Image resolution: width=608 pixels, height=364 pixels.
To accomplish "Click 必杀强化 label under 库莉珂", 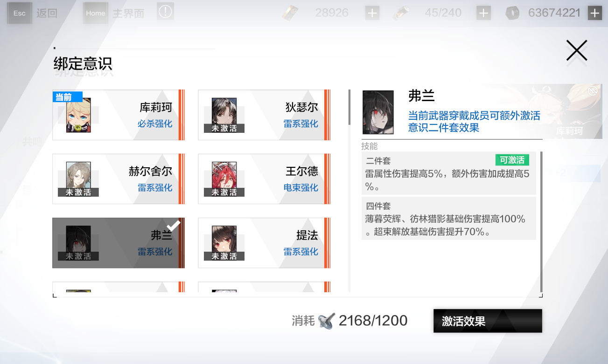I will tap(155, 124).
